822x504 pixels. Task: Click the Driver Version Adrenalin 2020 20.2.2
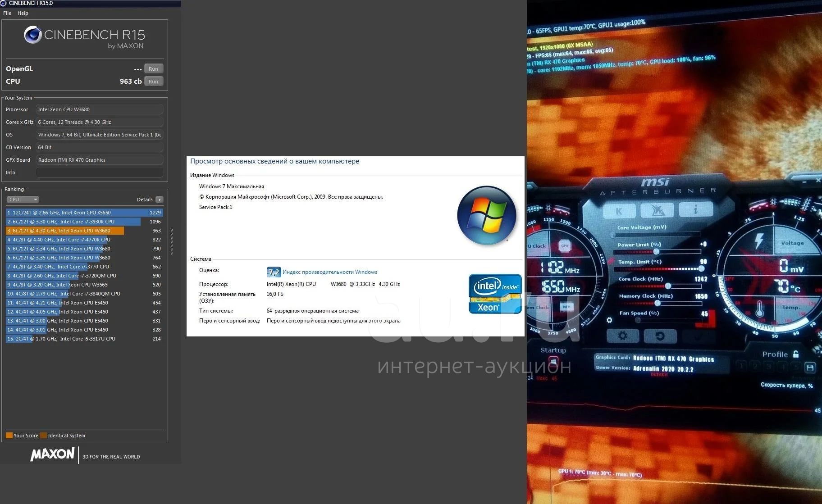point(663,369)
